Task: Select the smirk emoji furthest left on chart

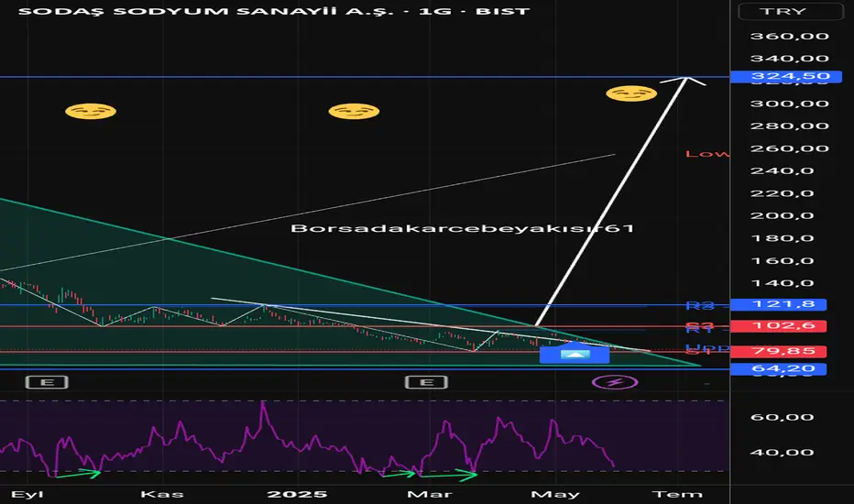Action: tap(91, 111)
